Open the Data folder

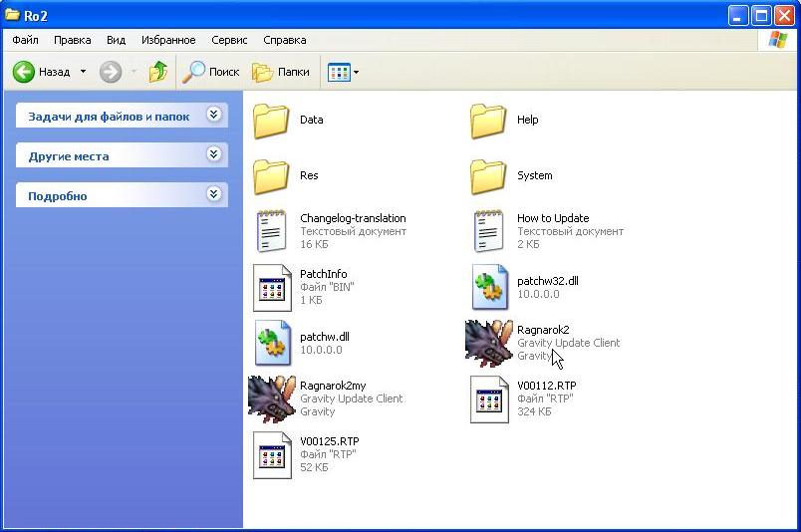click(272, 121)
